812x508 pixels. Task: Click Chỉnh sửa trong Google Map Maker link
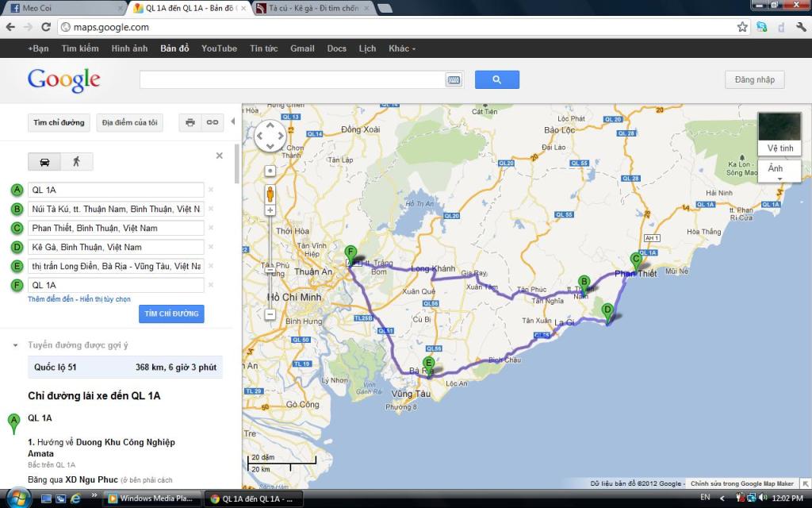741,483
